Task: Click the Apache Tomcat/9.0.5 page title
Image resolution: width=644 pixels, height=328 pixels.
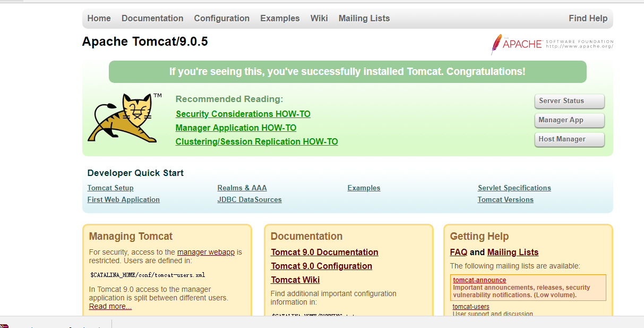Action: (x=145, y=41)
